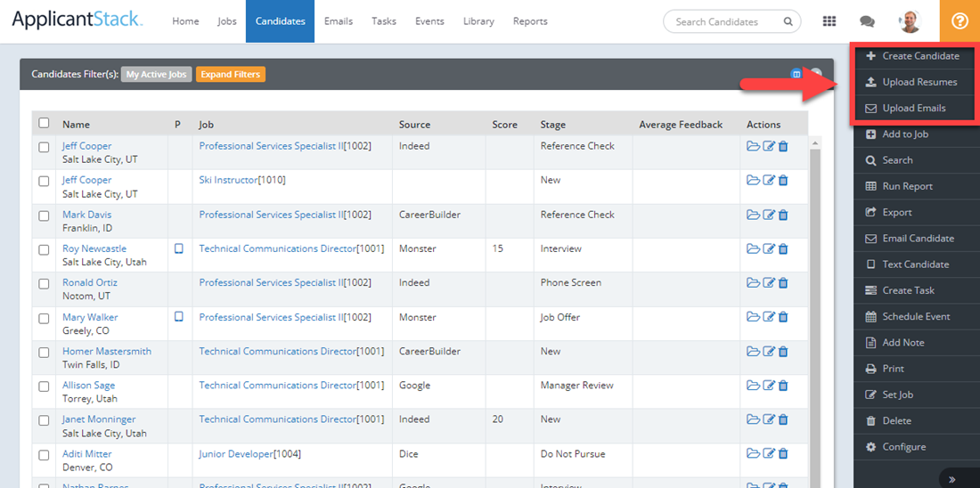Screen dimensions: 980x488
Task: Open the chat messages icon
Action: click(867, 21)
